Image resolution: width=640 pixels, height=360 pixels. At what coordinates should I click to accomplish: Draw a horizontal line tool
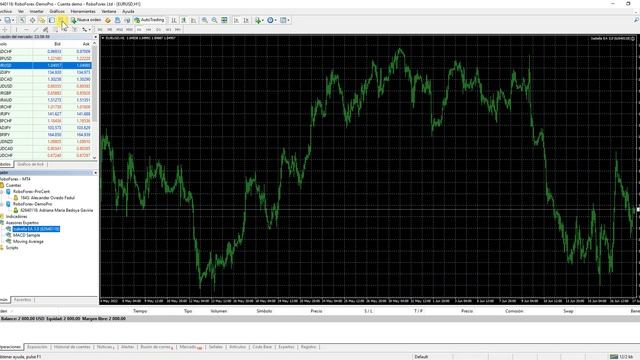click(x=26, y=30)
